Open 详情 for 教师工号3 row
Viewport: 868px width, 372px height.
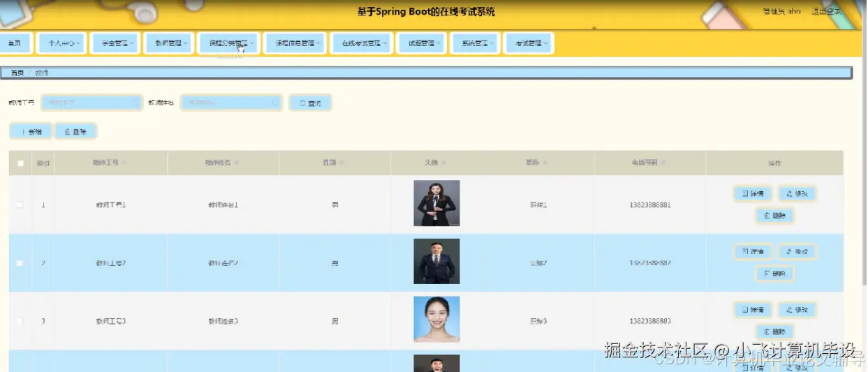[753, 309]
